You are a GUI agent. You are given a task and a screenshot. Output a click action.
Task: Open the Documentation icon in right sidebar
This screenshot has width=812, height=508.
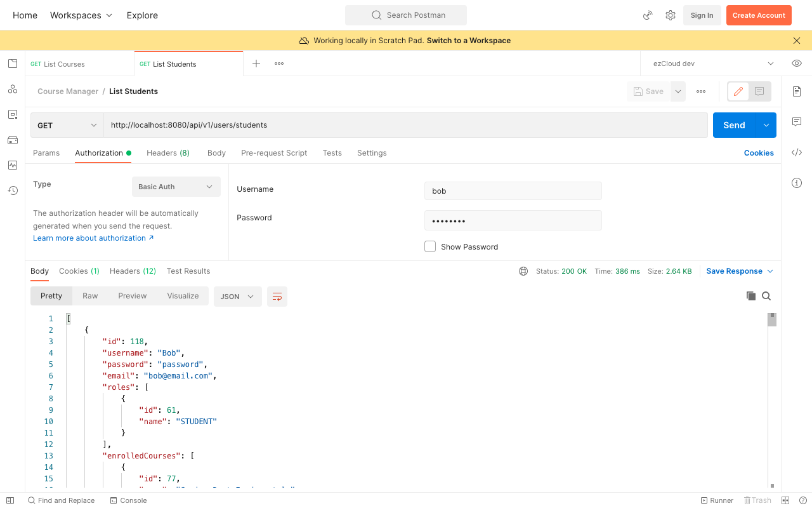pyautogui.click(x=797, y=91)
